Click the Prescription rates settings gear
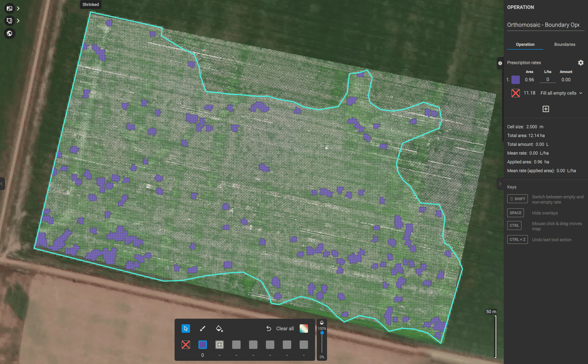Screen dimensions: 588x364 (x=581, y=63)
